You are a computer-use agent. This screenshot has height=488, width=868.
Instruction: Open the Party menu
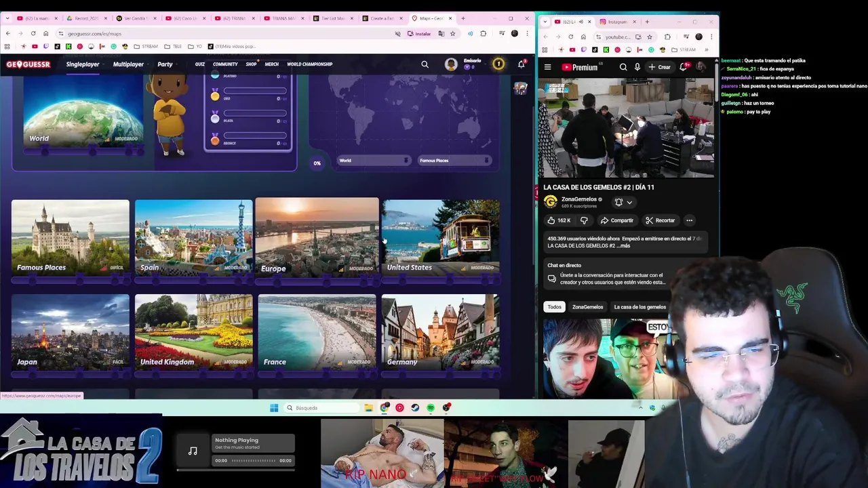click(x=165, y=64)
